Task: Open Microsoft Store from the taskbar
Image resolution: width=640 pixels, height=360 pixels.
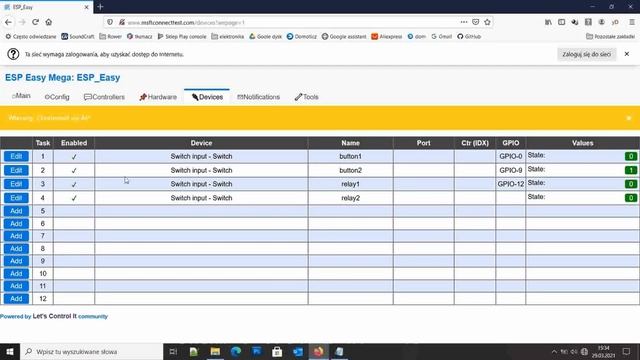Action: click(x=277, y=351)
